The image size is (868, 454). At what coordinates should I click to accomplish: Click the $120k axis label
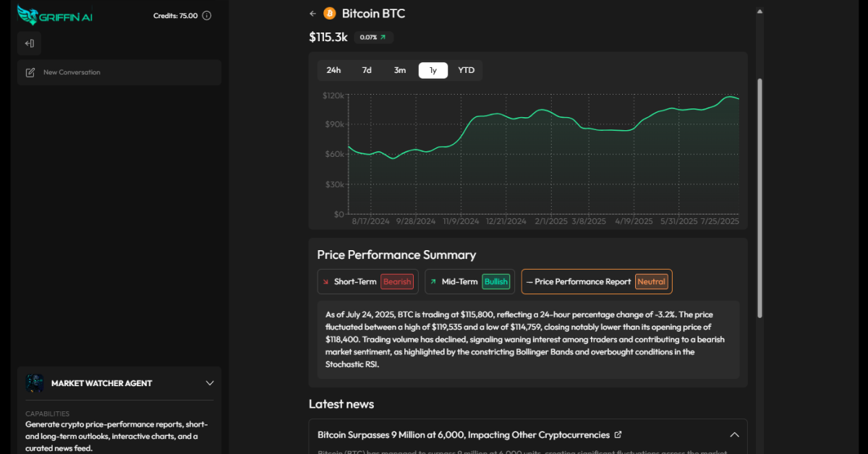[x=333, y=95]
